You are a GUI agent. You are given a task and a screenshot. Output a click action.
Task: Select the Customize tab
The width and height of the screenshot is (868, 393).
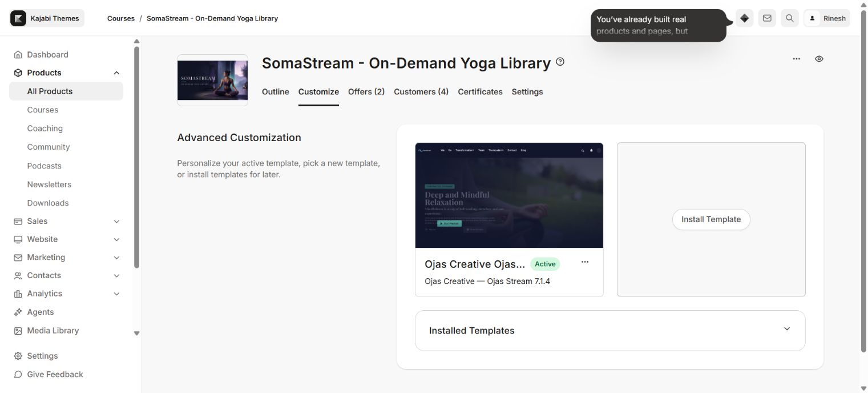tap(318, 91)
